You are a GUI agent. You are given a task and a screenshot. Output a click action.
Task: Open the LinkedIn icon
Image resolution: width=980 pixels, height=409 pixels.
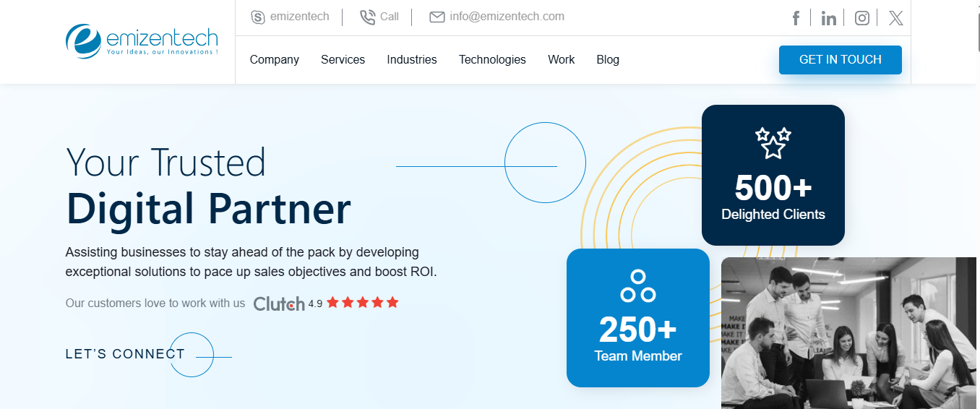(829, 18)
